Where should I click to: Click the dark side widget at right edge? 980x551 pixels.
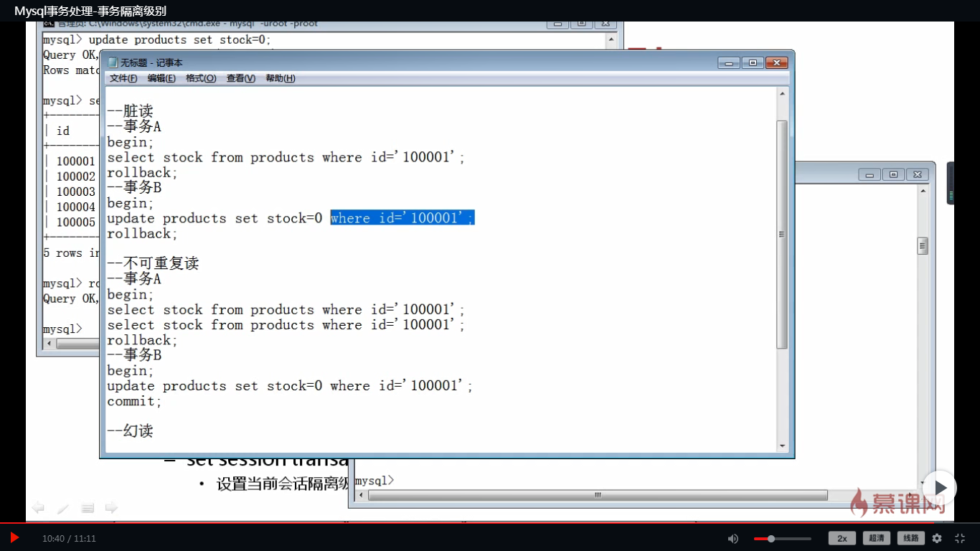(951, 184)
